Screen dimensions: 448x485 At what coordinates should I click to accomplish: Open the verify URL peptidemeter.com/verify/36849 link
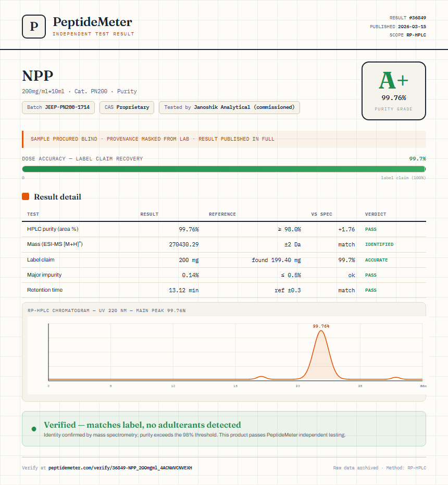point(120,468)
